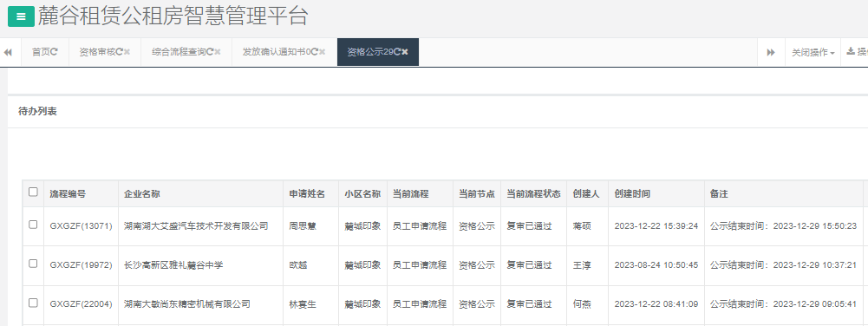Screen dimensions: 868x326
Task: Click 复审已通过 status in 周思慧 row
Action: coord(529,225)
